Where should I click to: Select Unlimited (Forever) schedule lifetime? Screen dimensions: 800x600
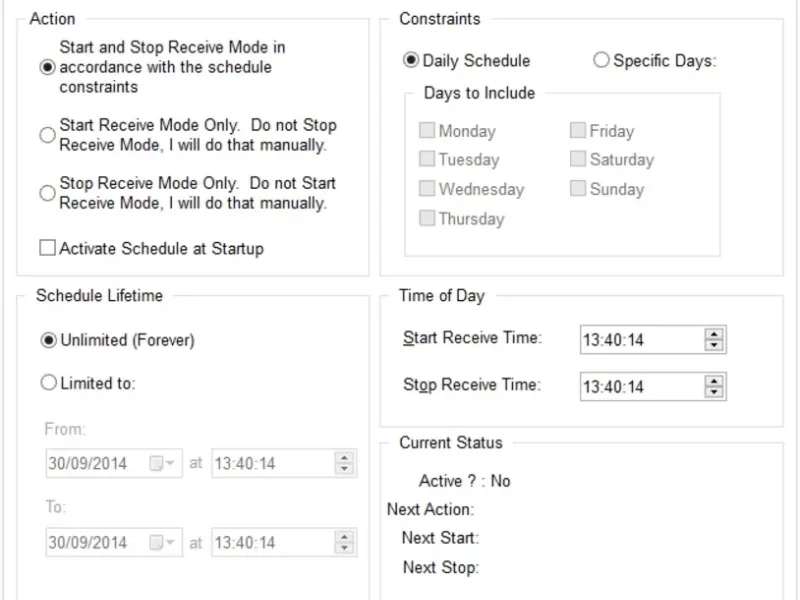(x=48, y=340)
